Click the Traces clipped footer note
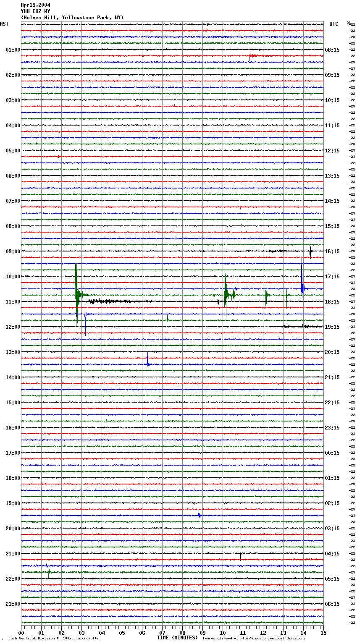Viewport: 357px width, 644px height. [x=254, y=639]
